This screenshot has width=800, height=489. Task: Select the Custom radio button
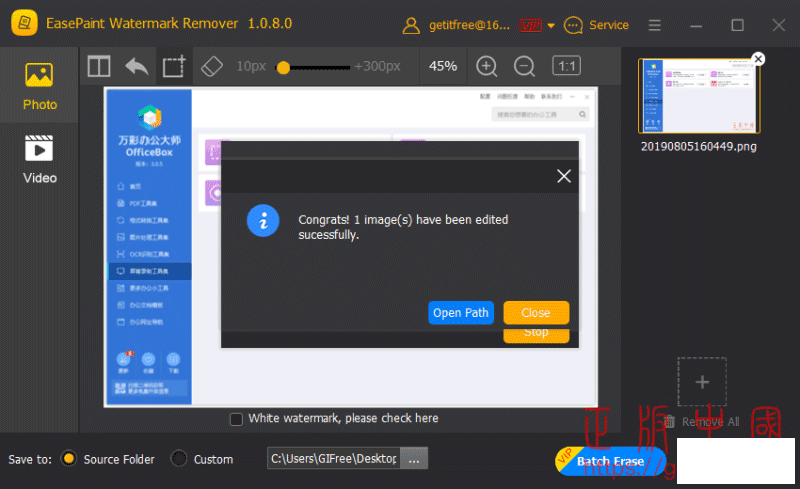(x=179, y=458)
